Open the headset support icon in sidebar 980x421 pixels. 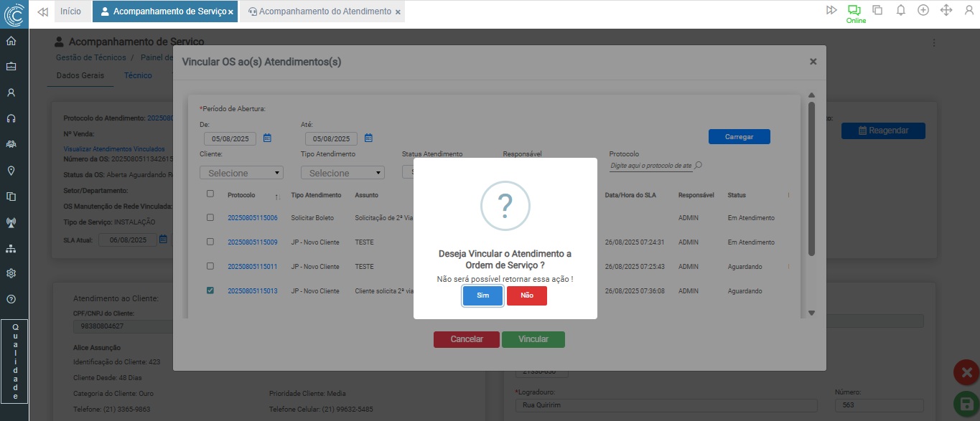point(11,118)
